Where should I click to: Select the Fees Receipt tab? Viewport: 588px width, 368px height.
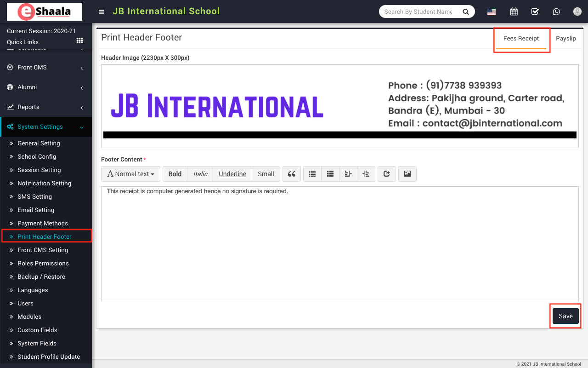pyautogui.click(x=521, y=39)
